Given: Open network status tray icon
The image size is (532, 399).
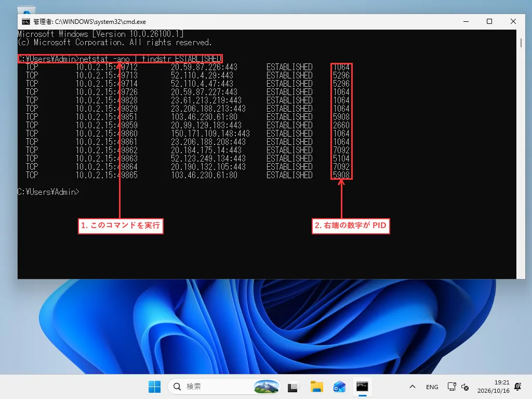Looking at the screenshot, I should tap(451, 387).
